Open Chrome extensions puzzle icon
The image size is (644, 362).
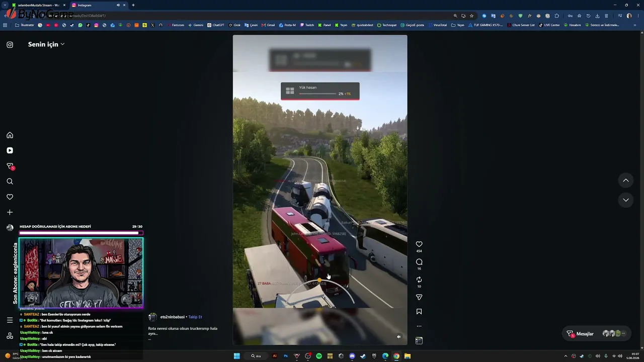tap(557, 16)
